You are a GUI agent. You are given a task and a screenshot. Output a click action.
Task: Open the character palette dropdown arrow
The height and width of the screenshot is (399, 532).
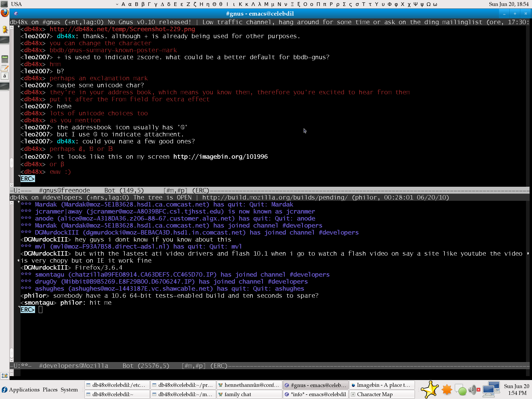point(117,4)
